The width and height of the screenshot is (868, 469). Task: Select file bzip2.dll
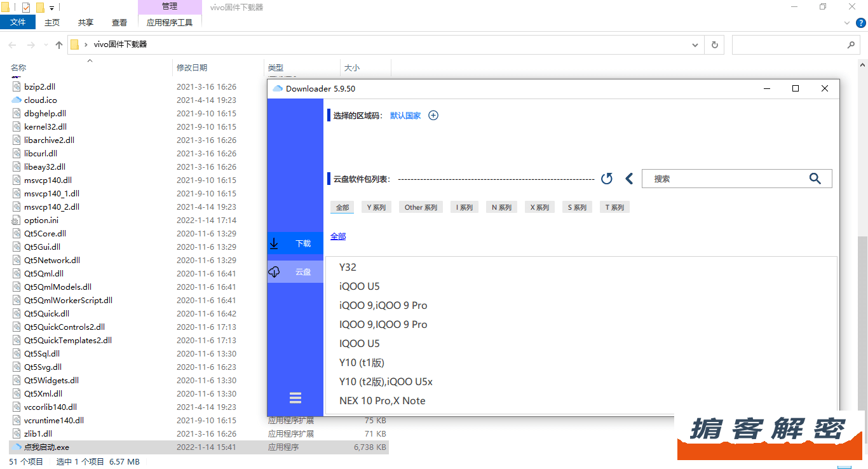(40, 86)
